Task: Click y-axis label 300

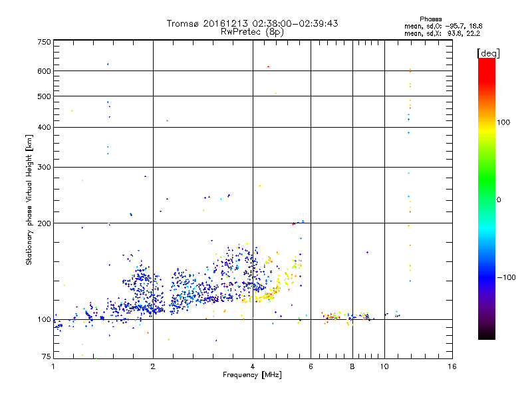Action: tap(44, 168)
